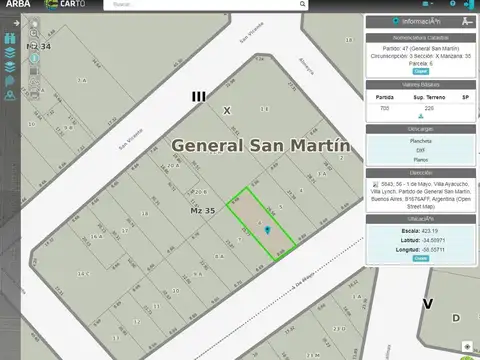Viewport: 480px width, 360px height.
Task: Click the ARBA logo
Action: coord(18,4)
